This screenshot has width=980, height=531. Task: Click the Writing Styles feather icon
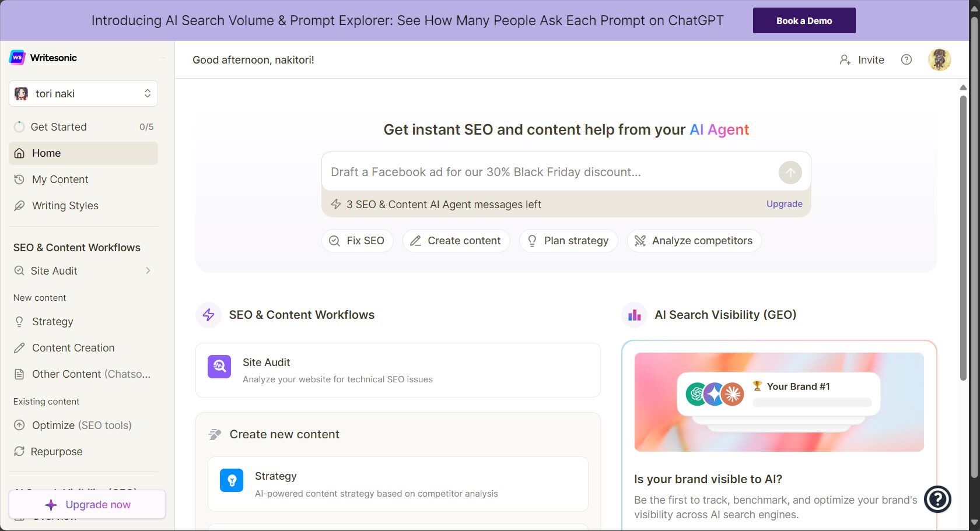coord(19,206)
